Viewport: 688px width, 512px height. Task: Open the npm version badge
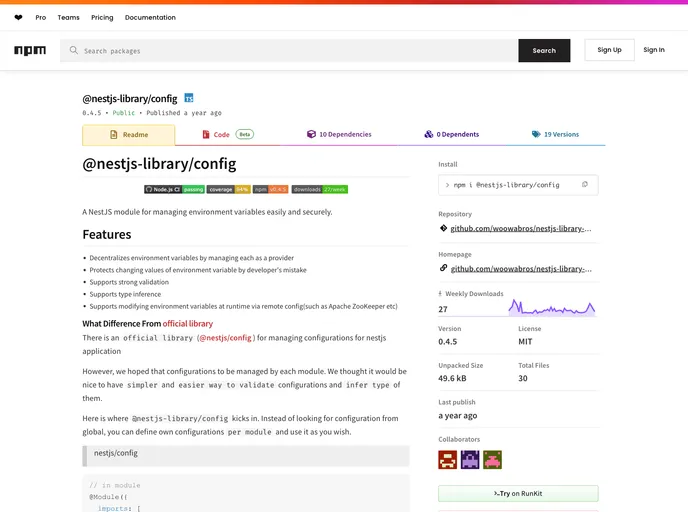[x=270, y=190]
